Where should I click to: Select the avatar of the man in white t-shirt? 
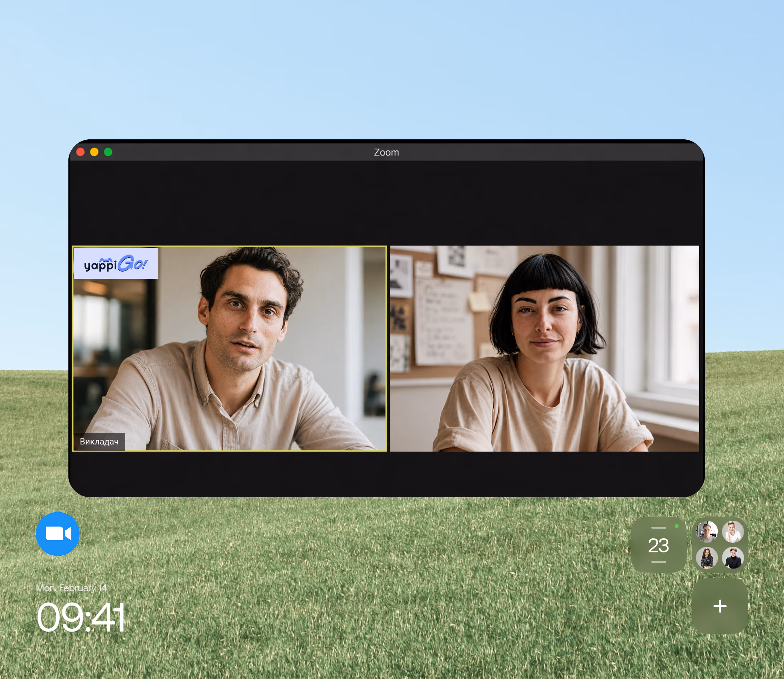[733, 531]
